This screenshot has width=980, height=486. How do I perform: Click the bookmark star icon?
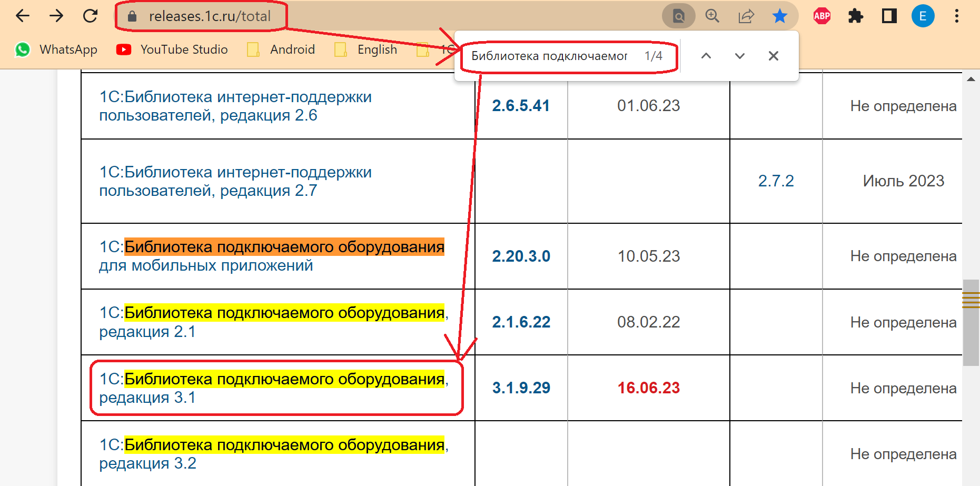780,16
